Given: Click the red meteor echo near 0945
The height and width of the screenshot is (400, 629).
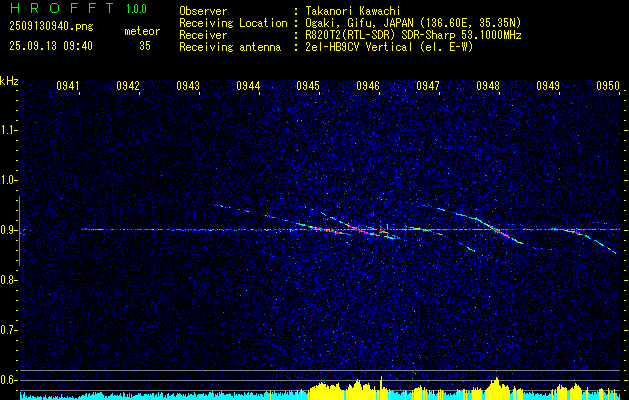Looking at the screenshot, I should [325, 229].
